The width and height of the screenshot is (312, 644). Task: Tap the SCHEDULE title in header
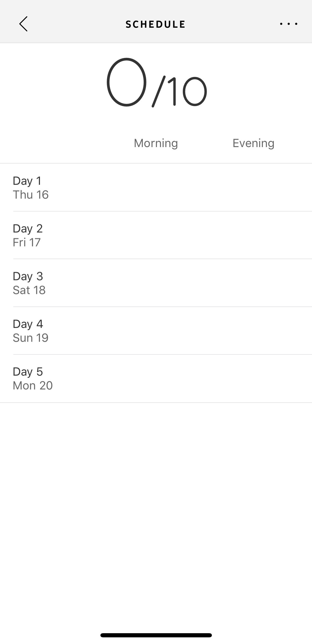click(156, 24)
